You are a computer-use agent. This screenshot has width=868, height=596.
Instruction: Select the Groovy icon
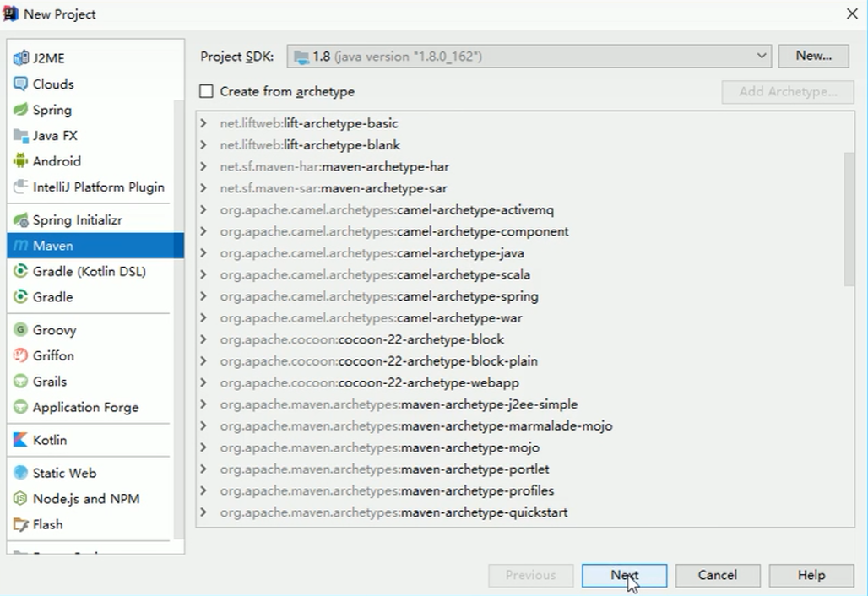[20, 330]
